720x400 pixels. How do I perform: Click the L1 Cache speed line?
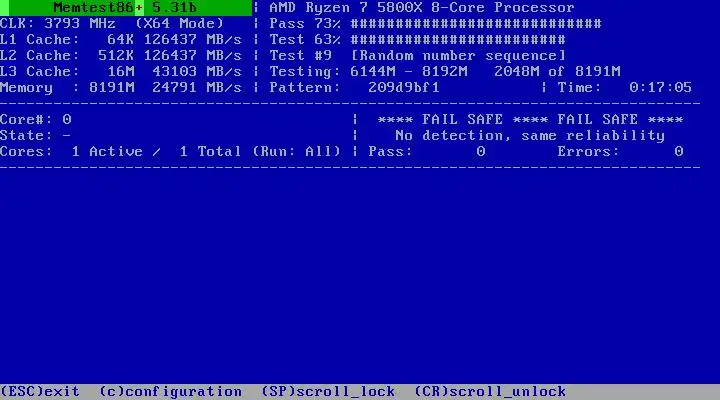[x=121, y=39]
